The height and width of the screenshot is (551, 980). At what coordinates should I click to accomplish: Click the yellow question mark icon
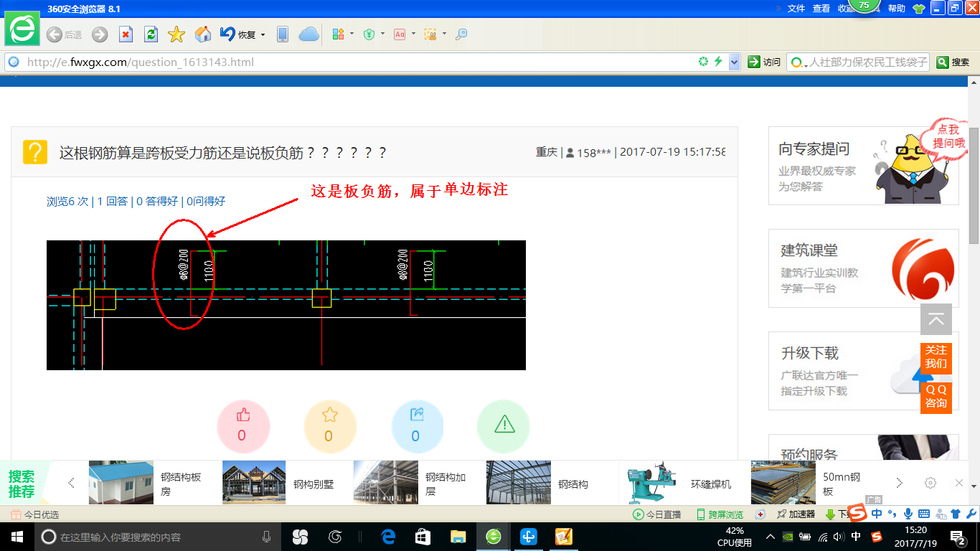click(35, 152)
